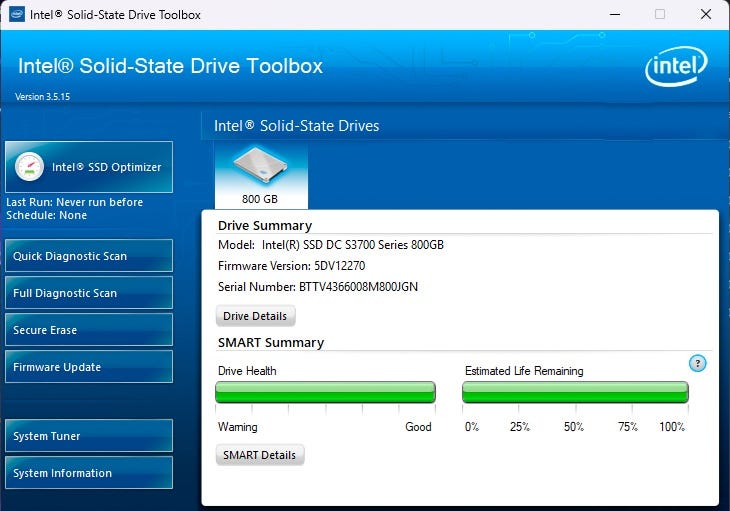Click the Intel logo in the header
The height and width of the screenshot is (511, 730).
[x=676, y=67]
